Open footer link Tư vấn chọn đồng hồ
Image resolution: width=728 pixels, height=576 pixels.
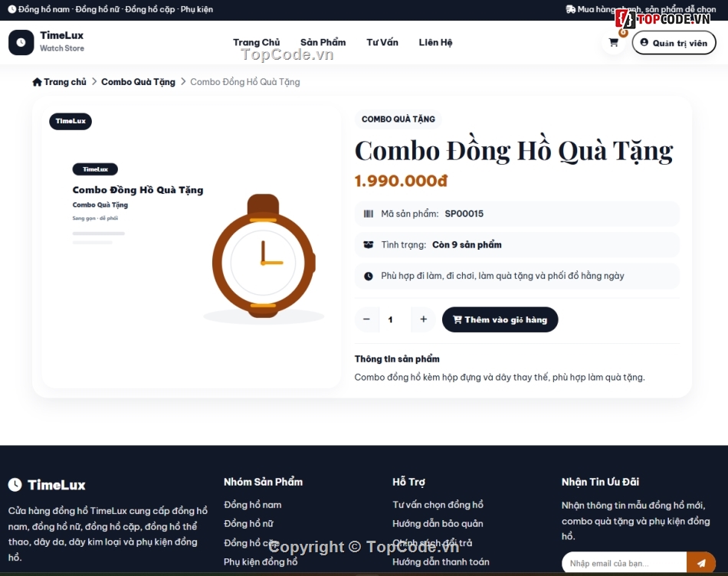coord(438,505)
